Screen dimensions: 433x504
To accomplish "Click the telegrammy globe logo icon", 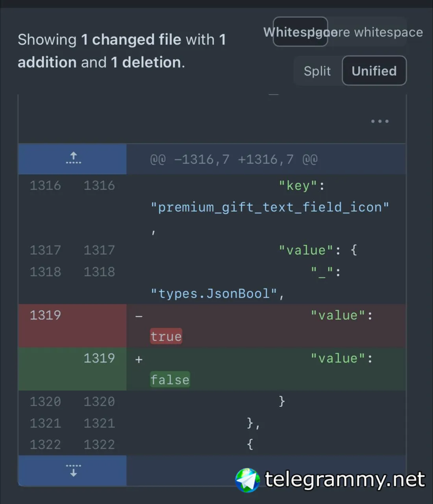I will pos(247,480).
